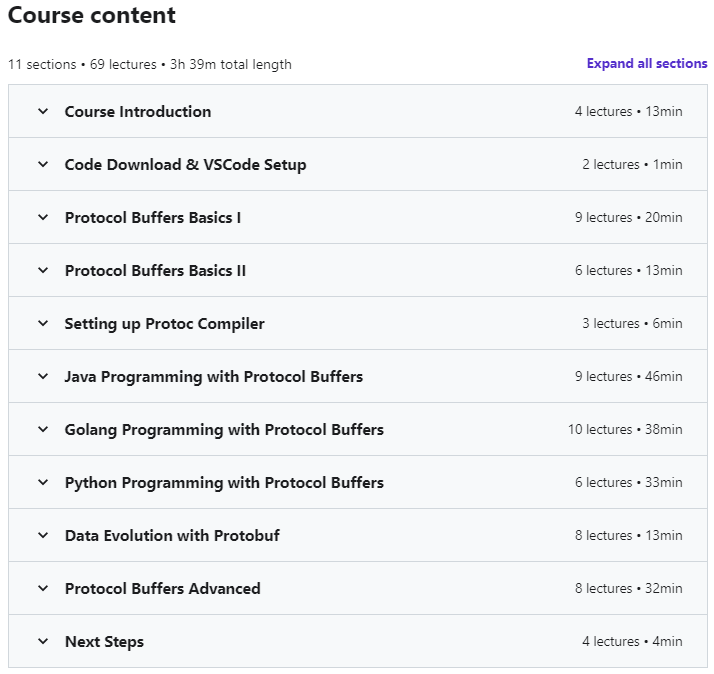Click chevron icon beside Course Introduction

coord(43,111)
